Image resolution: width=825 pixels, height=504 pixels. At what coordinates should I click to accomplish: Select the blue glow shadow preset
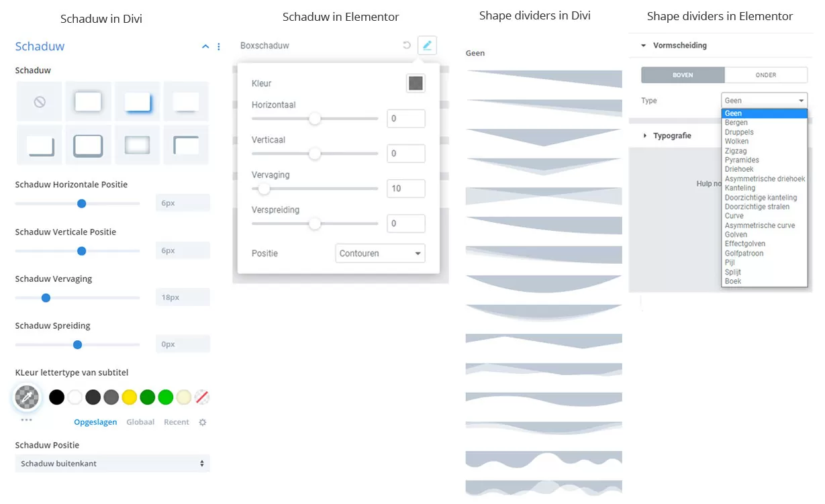(137, 101)
